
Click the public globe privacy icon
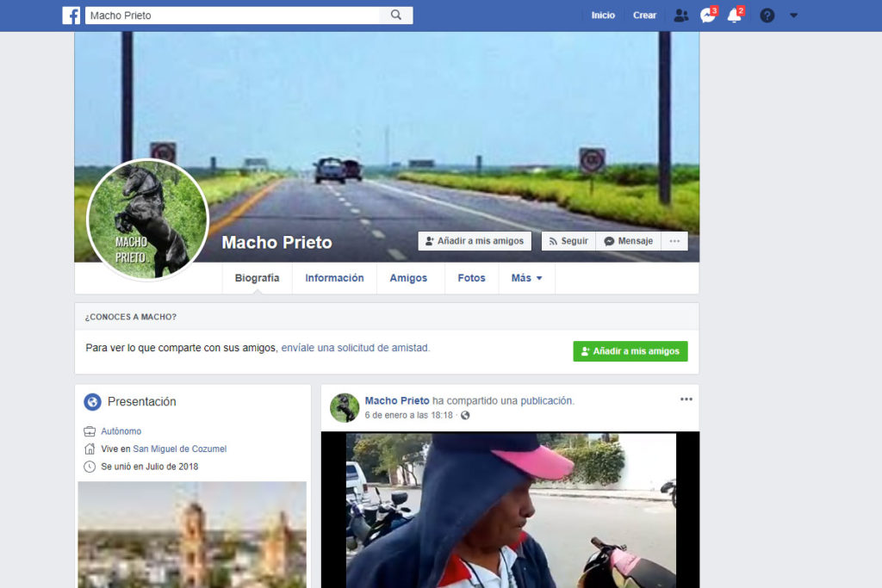pyautogui.click(x=465, y=416)
